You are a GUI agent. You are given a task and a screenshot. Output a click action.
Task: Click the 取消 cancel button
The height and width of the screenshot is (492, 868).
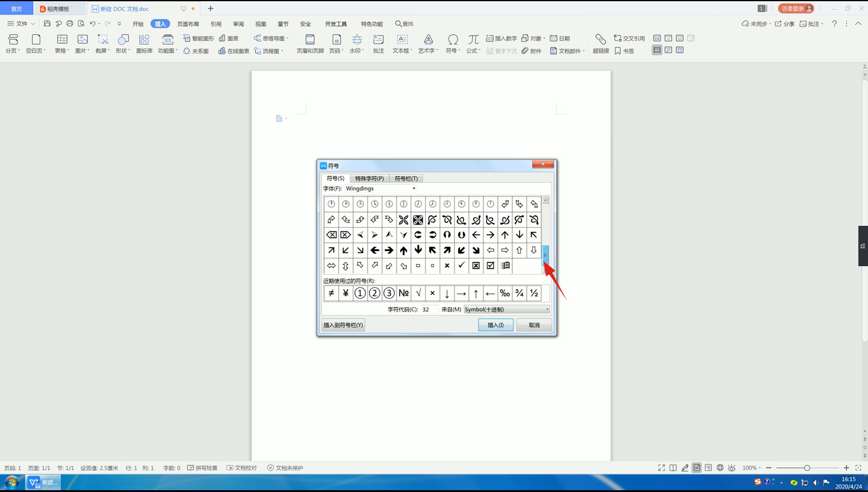point(534,325)
